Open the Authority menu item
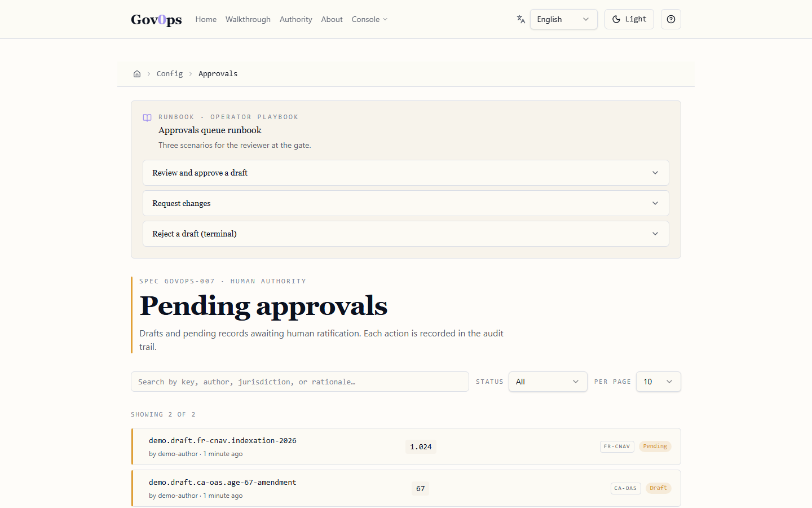This screenshot has width=812, height=508. (296, 19)
